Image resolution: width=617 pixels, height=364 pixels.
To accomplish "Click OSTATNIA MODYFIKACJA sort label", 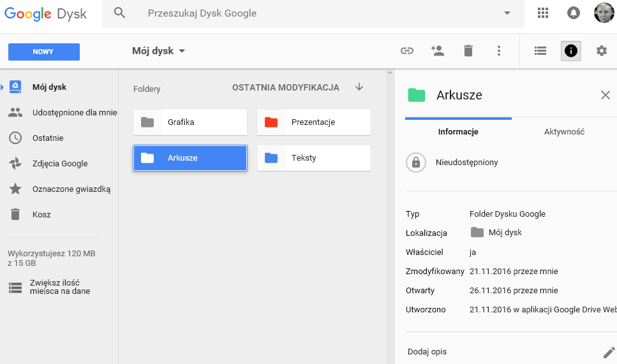I will (x=286, y=87).
